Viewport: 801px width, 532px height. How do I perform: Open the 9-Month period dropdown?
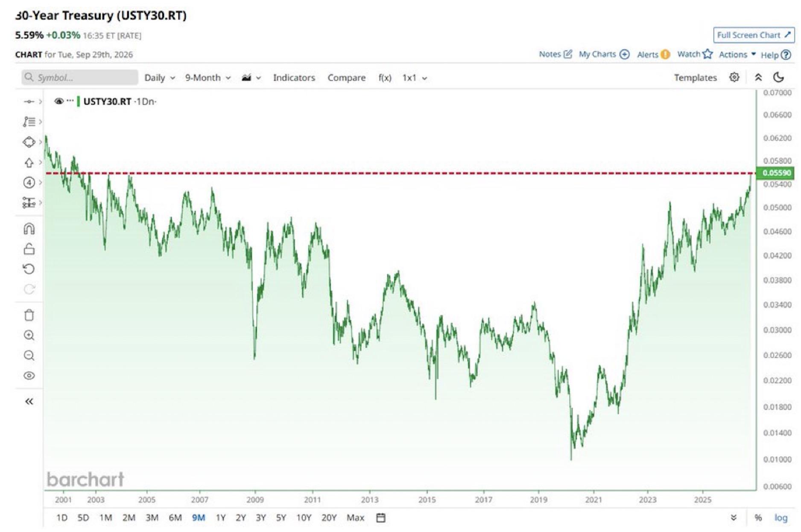click(x=208, y=78)
